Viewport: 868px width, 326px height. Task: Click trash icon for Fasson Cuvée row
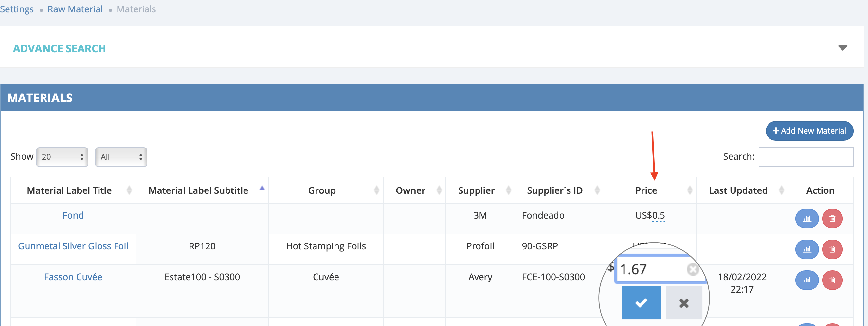point(832,280)
